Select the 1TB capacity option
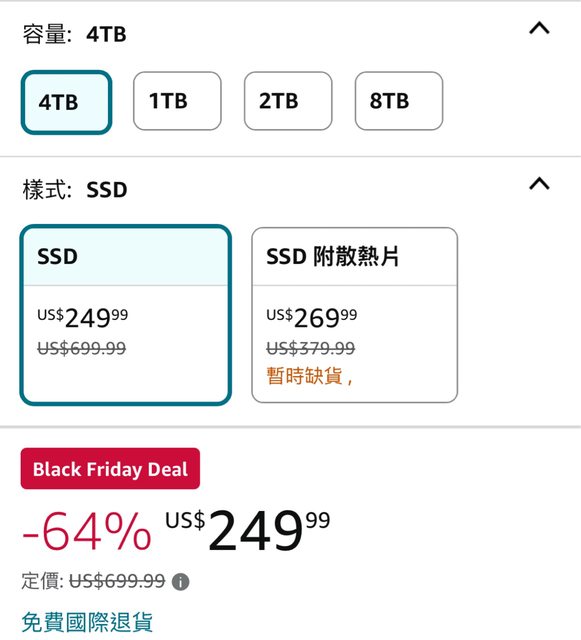 click(x=177, y=101)
